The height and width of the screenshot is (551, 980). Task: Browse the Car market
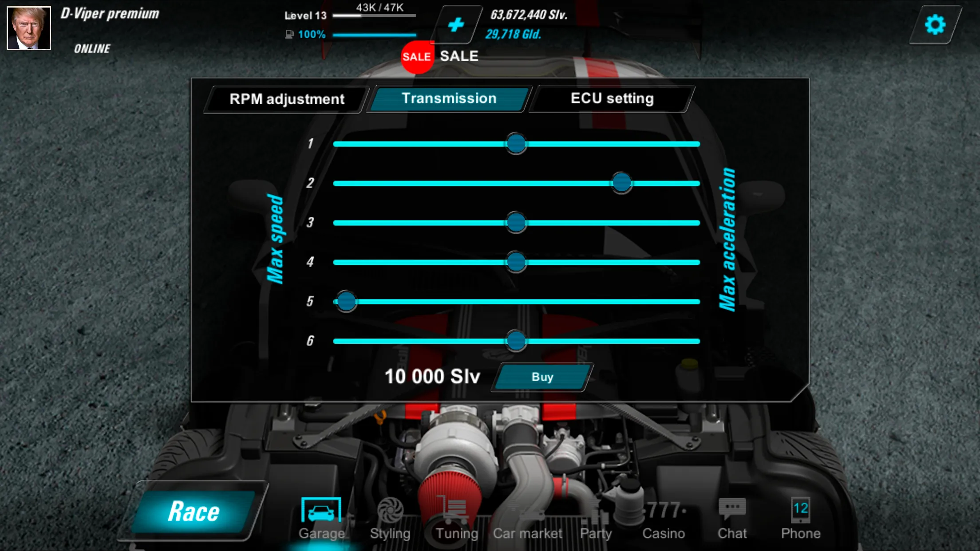click(526, 521)
